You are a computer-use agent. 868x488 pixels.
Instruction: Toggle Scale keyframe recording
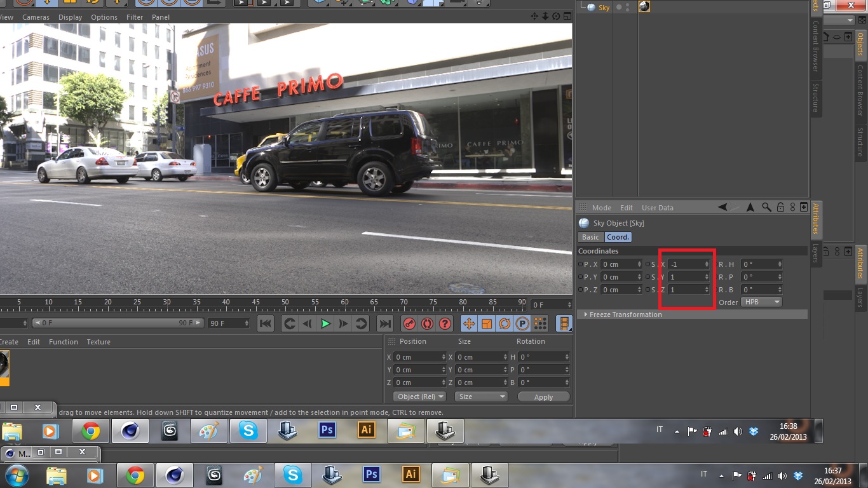tap(487, 323)
